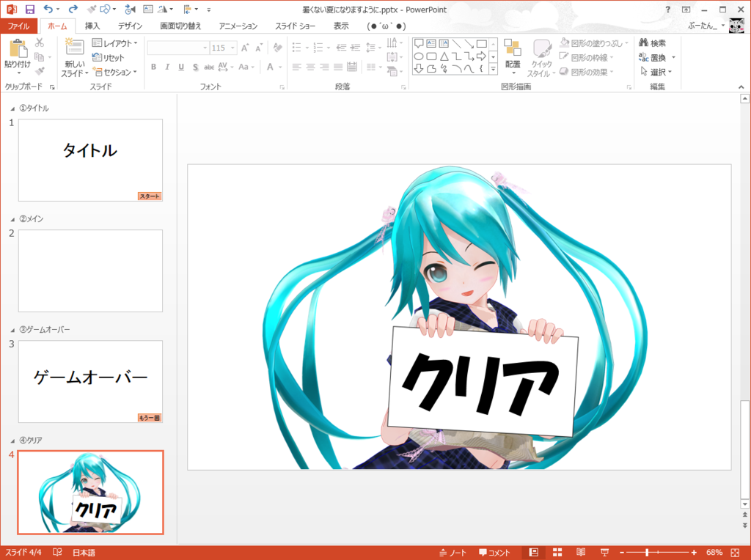Image resolution: width=751 pixels, height=560 pixels.
Task: Click the Format Painter brush icon
Action: point(40,71)
